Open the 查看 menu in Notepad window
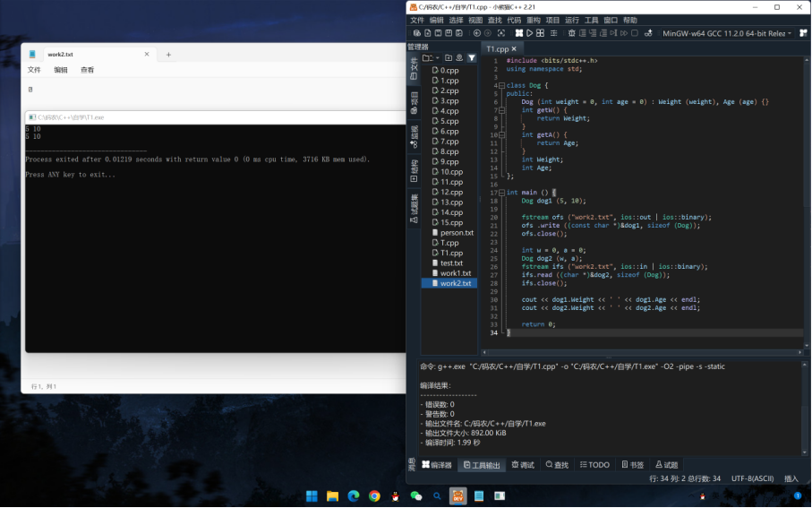Viewport: 812px width, 508px height. (x=87, y=70)
